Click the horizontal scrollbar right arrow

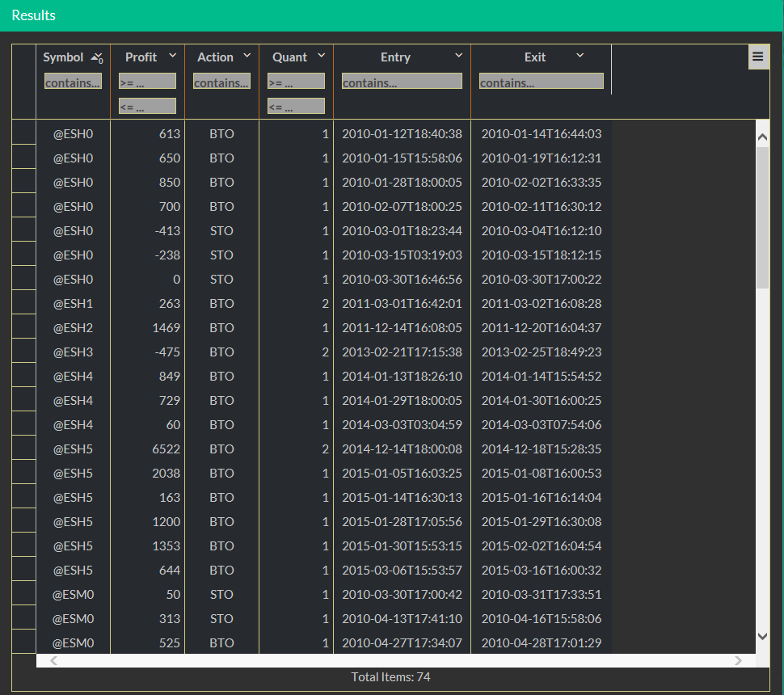click(738, 660)
